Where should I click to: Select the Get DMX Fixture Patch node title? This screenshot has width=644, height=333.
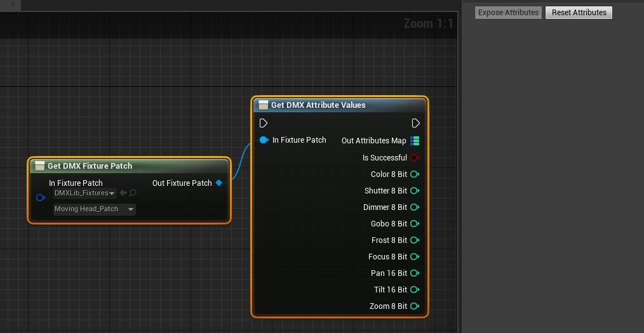pyautogui.click(x=90, y=166)
